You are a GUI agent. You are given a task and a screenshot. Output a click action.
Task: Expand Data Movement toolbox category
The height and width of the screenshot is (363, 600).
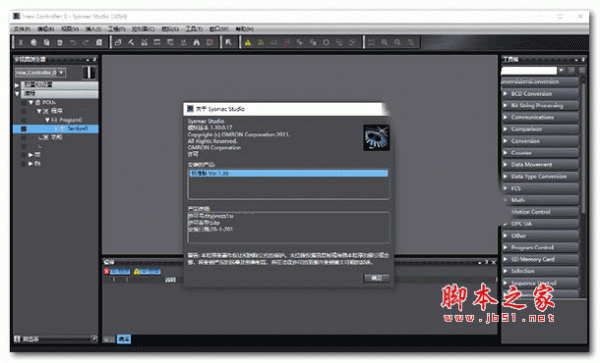pos(540,165)
